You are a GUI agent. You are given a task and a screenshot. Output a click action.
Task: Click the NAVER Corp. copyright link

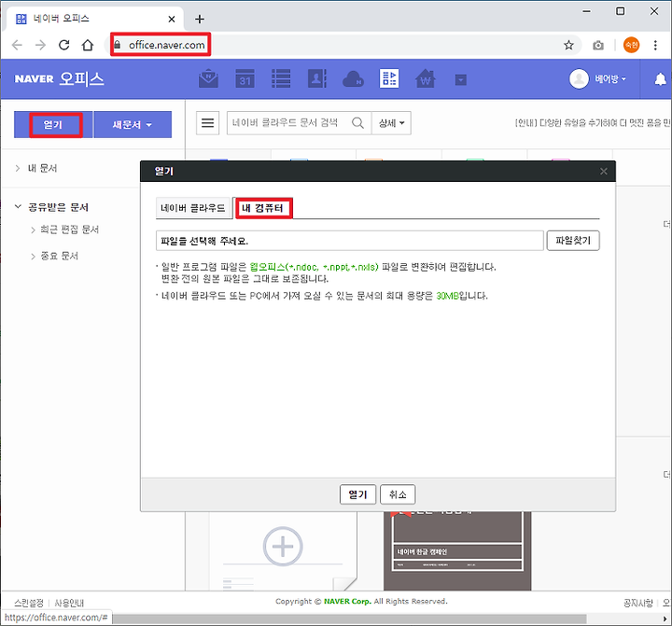point(347,602)
